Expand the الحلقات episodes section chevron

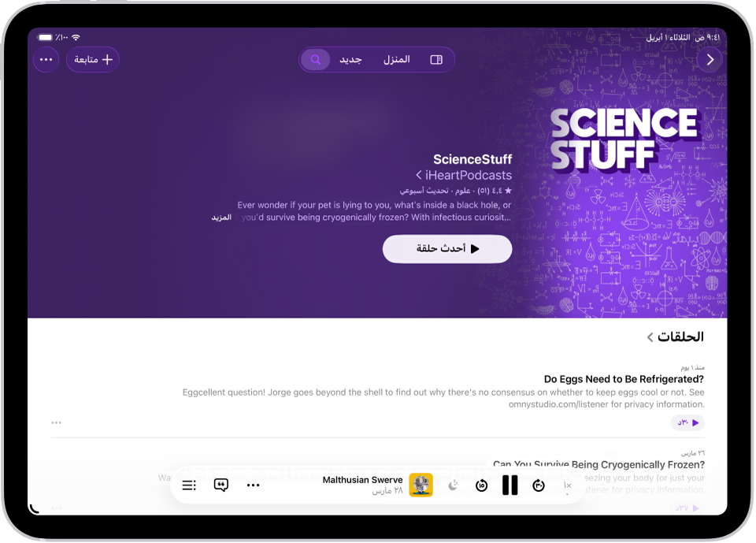coord(650,337)
